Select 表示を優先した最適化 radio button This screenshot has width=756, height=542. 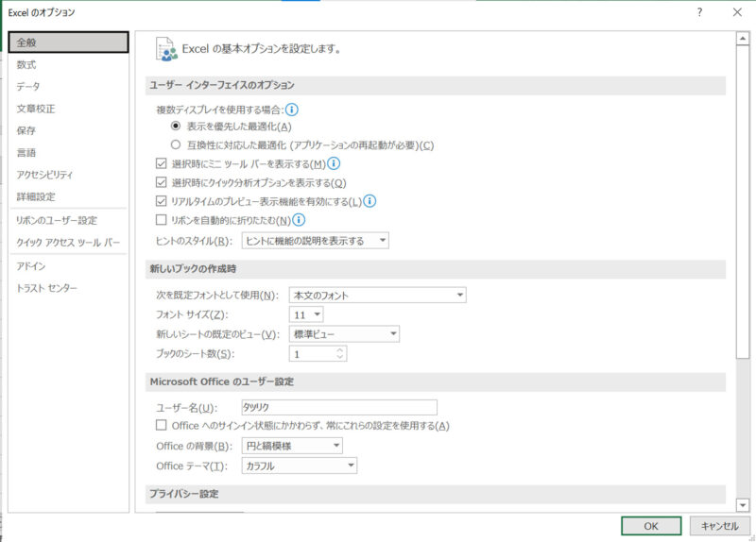coord(176,127)
